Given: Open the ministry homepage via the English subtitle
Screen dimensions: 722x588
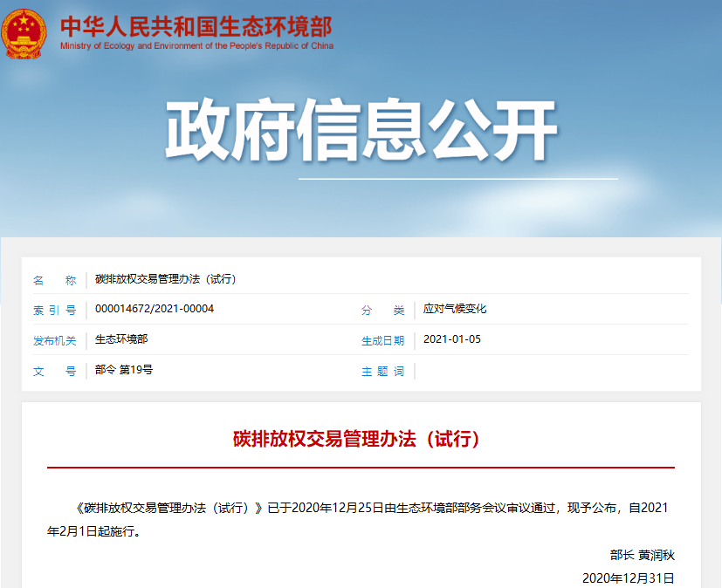Looking at the screenshot, I should (196, 44).
